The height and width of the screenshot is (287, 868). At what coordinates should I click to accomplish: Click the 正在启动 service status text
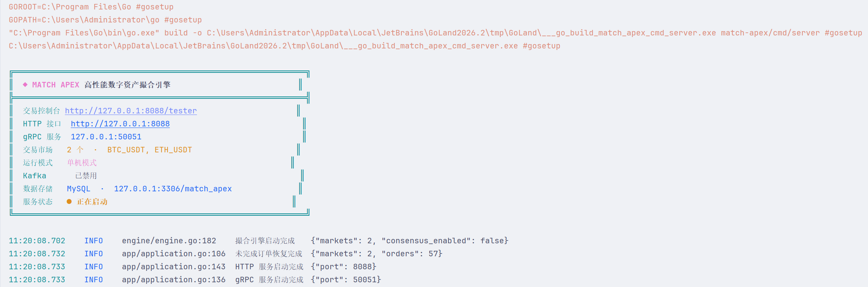pos(92,202)
